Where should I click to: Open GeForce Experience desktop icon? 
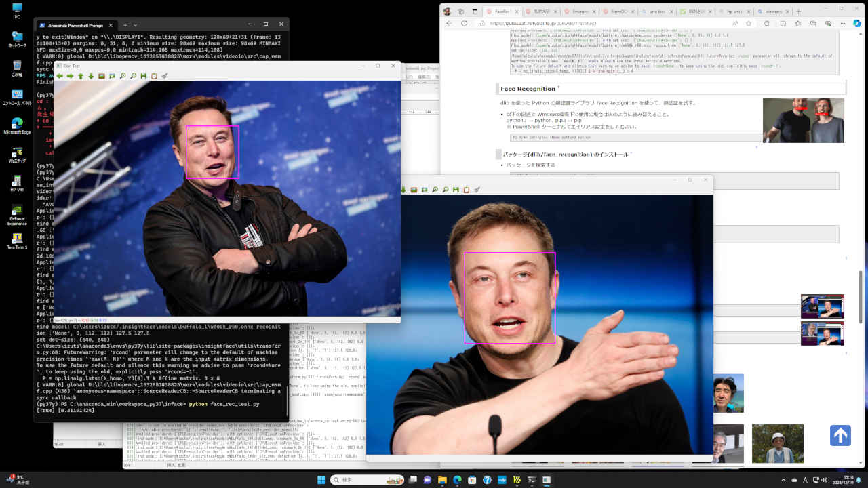coord(17,213)
